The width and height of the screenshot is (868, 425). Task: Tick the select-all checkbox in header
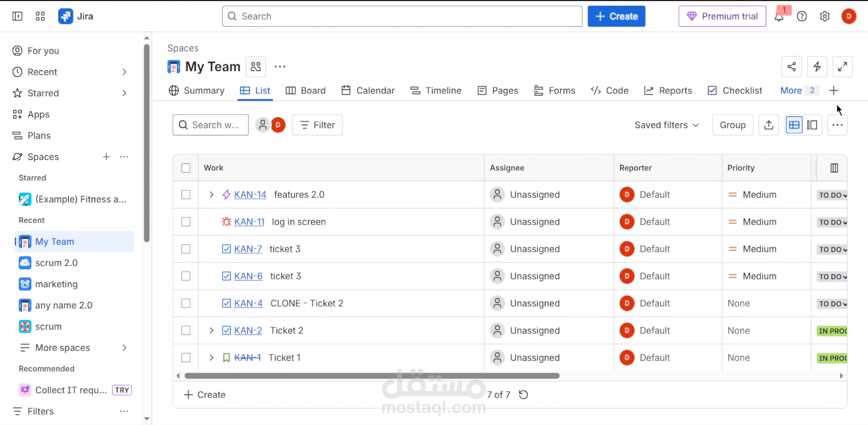click(186, 168)
